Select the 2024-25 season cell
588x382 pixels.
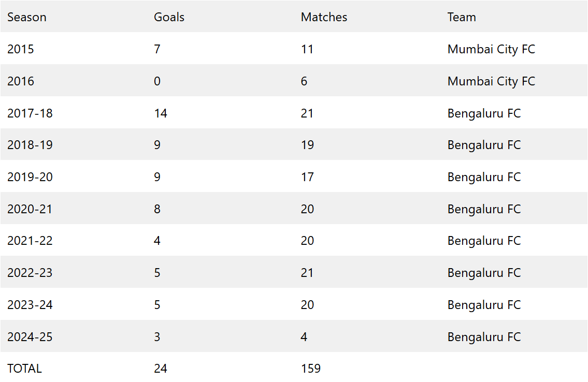coord(30,337)
